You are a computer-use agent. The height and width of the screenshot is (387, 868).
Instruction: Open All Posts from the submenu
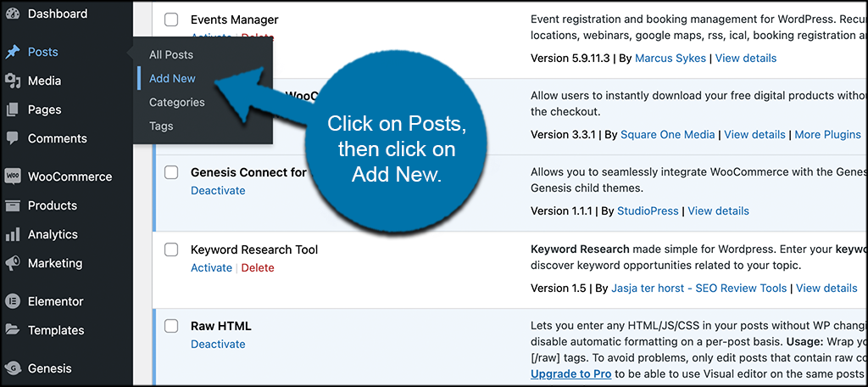tap(171, 55)
